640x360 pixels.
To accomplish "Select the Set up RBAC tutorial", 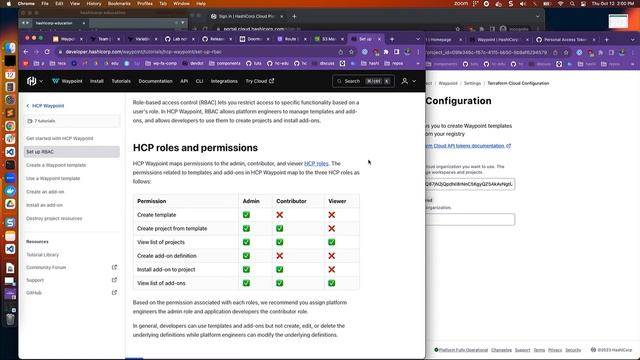I will [72, 152].
